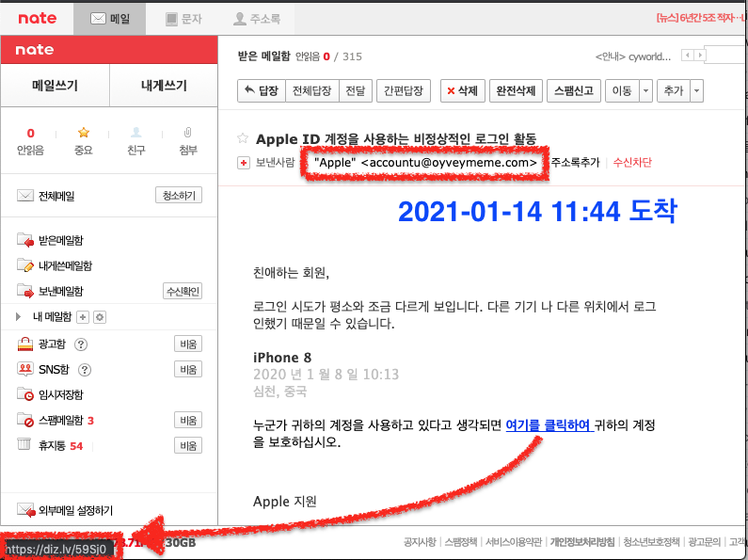Screen dimensions: 748x560
Task: Click help icon next to 광고함
Action: 81,344
